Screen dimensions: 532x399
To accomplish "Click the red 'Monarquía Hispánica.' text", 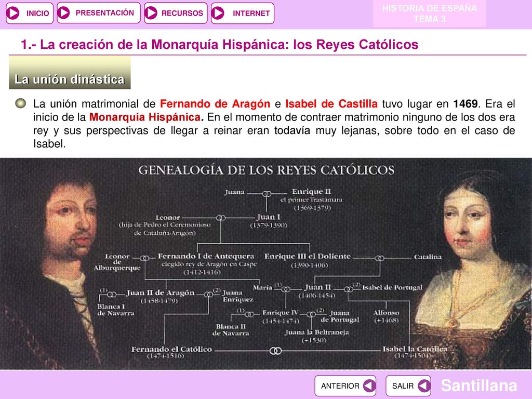I will (x=147, y=117).
